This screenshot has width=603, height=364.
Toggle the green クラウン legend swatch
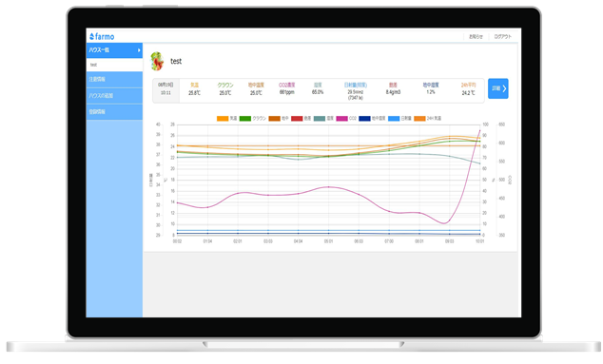coord(245,119)
